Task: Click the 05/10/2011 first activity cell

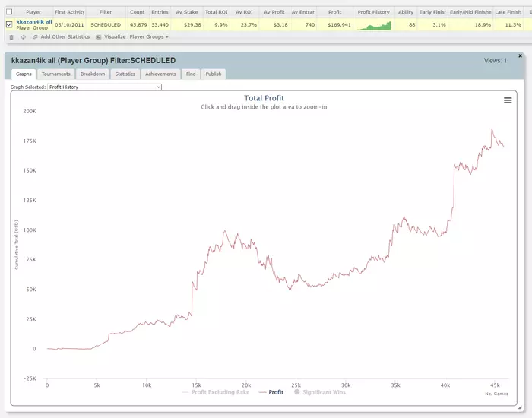Action: point(69,25)
